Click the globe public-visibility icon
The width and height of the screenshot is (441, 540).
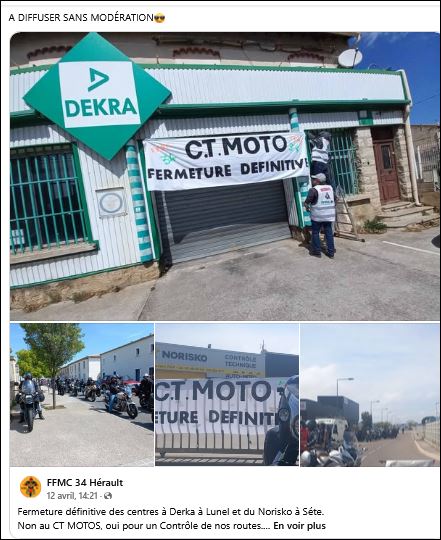click(x=108, y=496)
